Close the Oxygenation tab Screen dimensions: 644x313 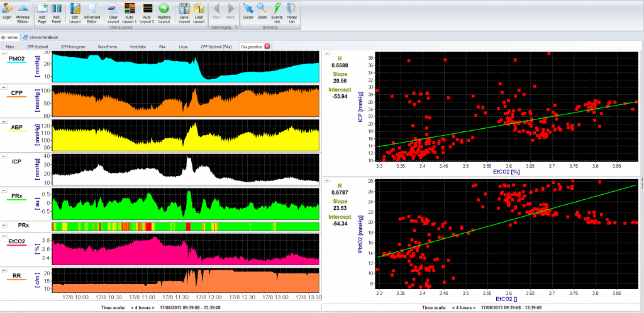267,47
